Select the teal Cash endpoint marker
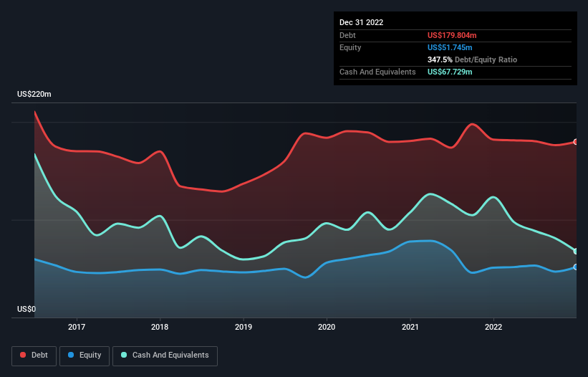The height and width of the screenshot is (377, 588). coord(576,252)
